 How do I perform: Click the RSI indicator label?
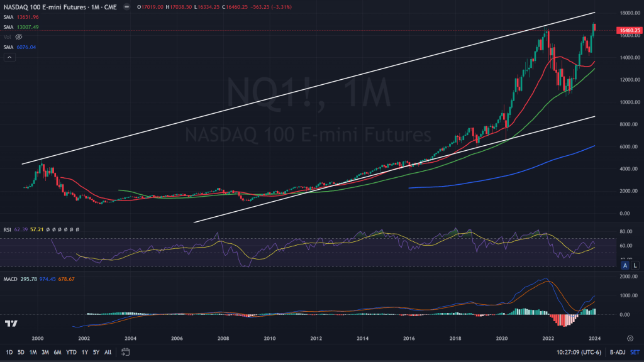click(8, 230)
